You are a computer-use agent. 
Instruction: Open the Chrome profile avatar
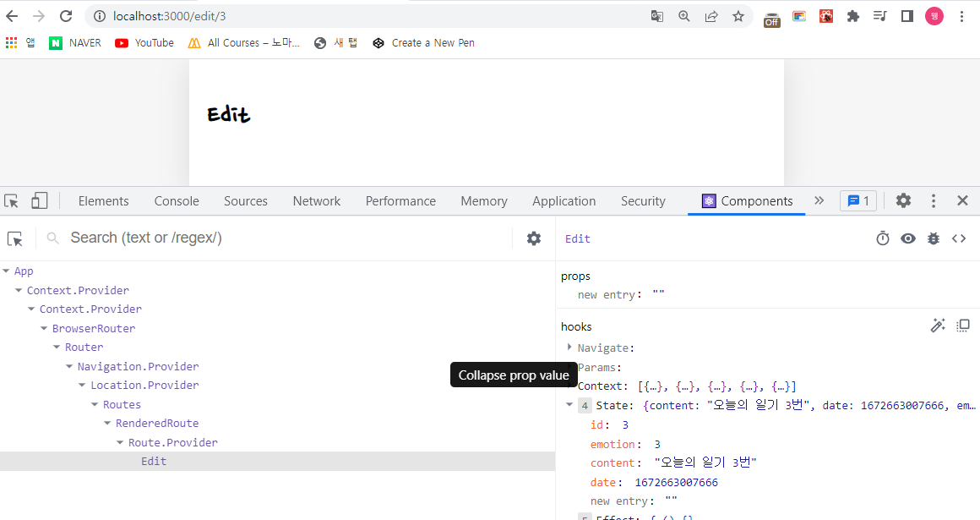click(934, 16)
